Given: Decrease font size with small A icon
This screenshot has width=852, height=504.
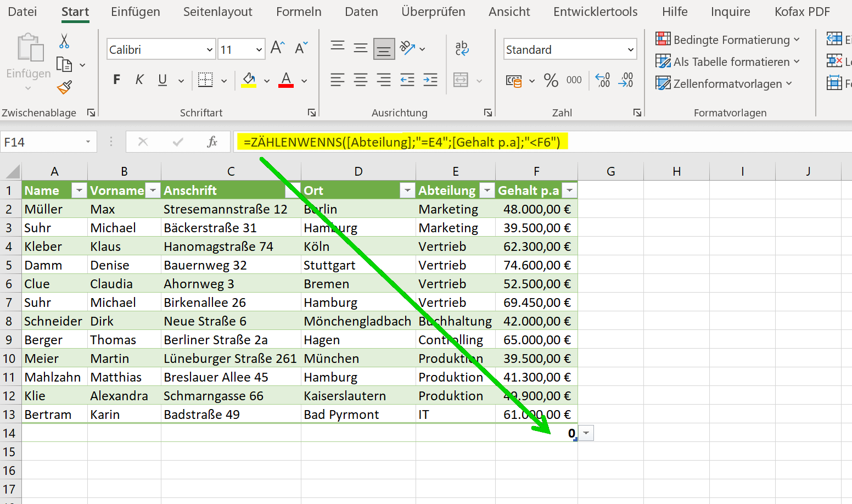Looking at the screenshot, I should pyautogui.click(x=301, y=48).
